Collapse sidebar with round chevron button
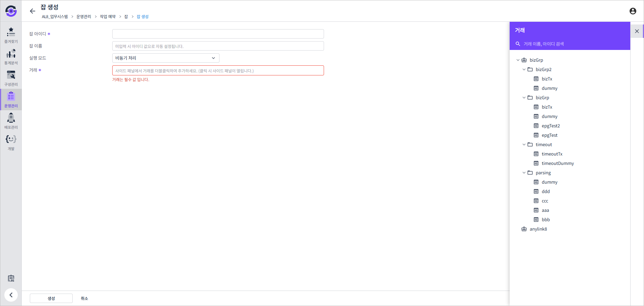Screen dimensions: 644x306 tap(11, 295)
